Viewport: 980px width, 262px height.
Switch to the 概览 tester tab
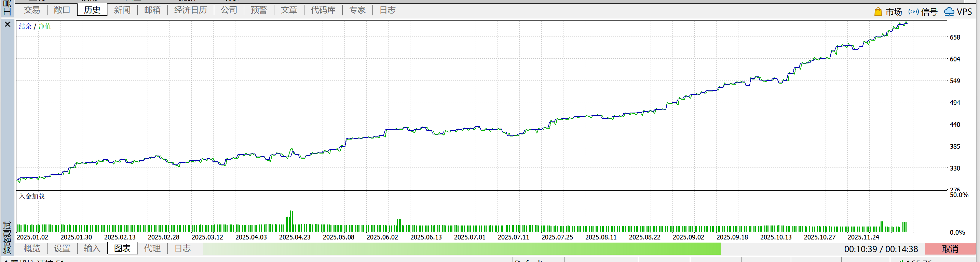(32, 248)
